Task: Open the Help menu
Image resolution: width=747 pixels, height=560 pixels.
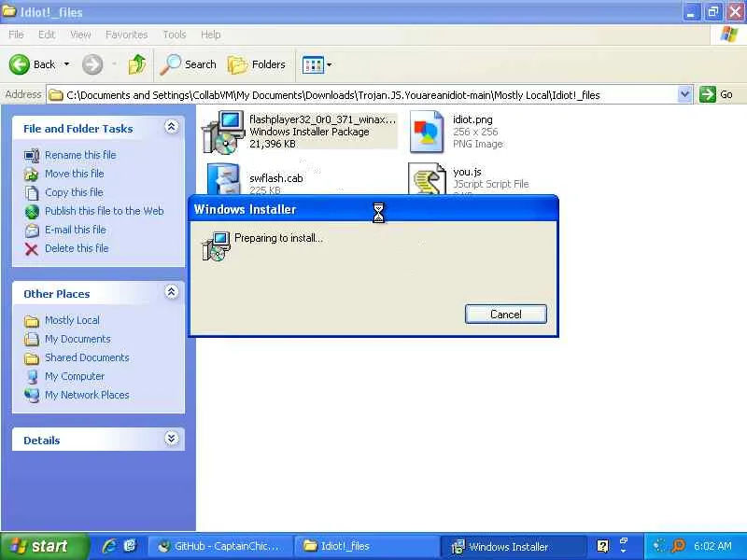Action: pyautogui.click(x=211, y=35)
